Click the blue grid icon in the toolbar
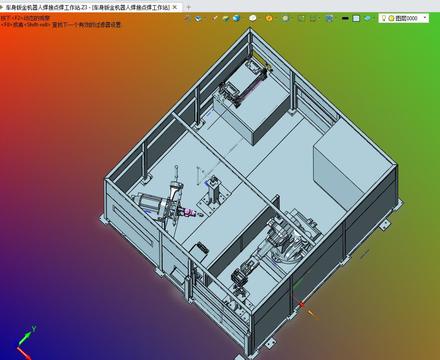The image size is (440, 360). (329, 19)
